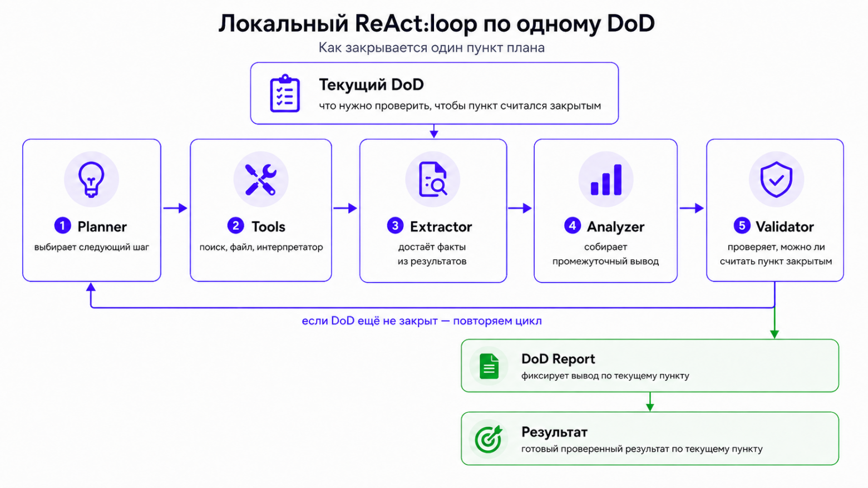Click the DoD Report heading
Screen dimensions: 868x488
558,359
